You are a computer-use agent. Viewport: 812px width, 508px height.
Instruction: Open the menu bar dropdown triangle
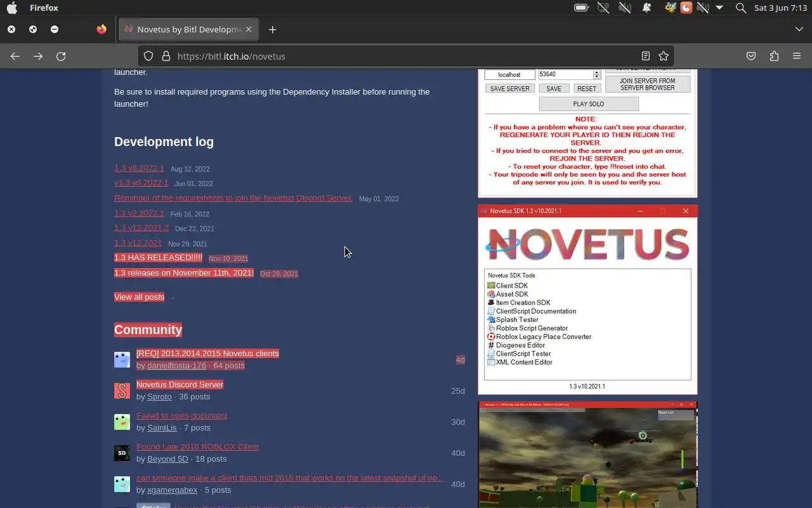point(719,8)
